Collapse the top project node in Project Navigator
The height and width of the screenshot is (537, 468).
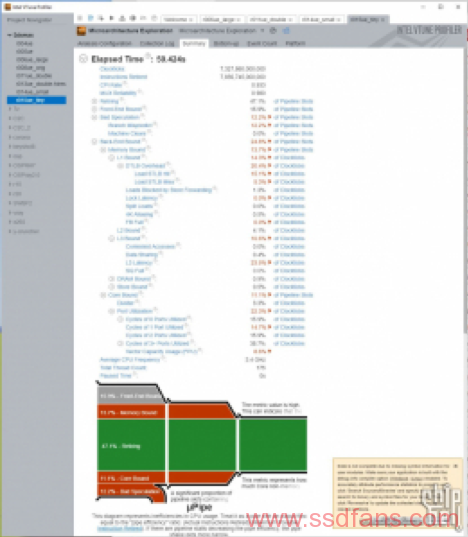click(10, 35)
